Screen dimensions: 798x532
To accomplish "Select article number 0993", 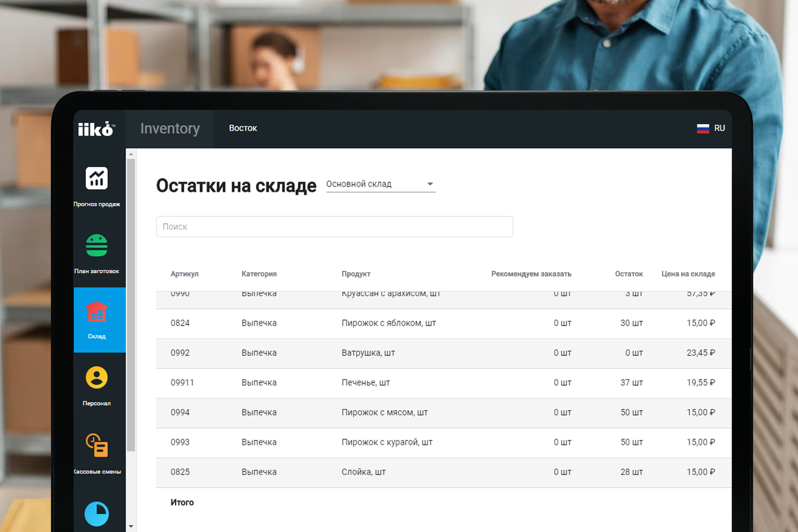I will 180,442.
